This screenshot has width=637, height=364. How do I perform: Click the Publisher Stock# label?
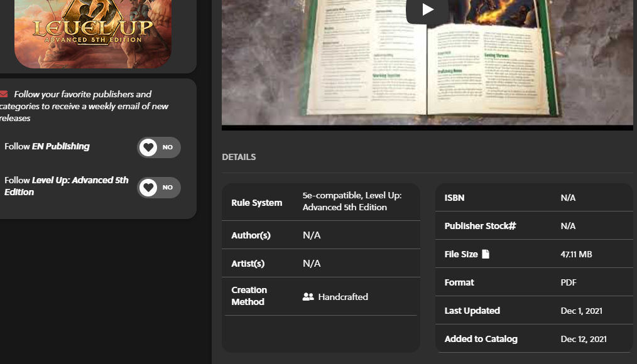480,226
